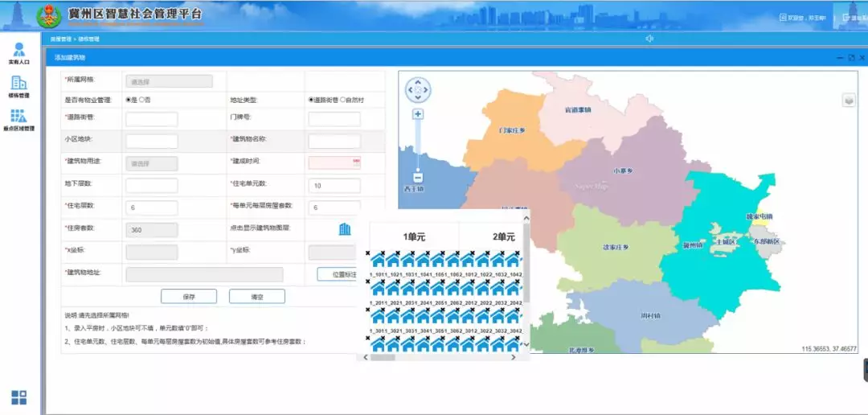Focus the 建筑物名称 input field
The width and height of the screenshot is (868, 415).
click(334, 142)
